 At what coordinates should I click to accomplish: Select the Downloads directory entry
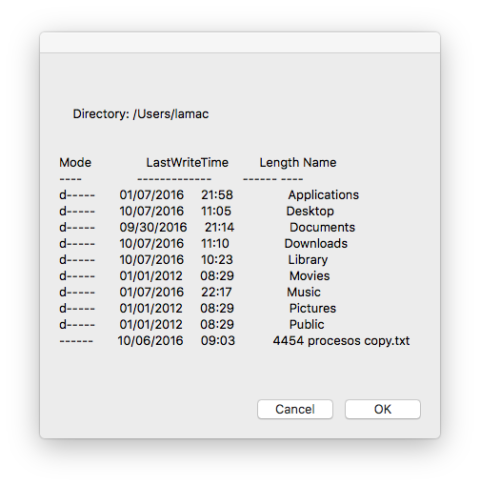tap(316, 243)
